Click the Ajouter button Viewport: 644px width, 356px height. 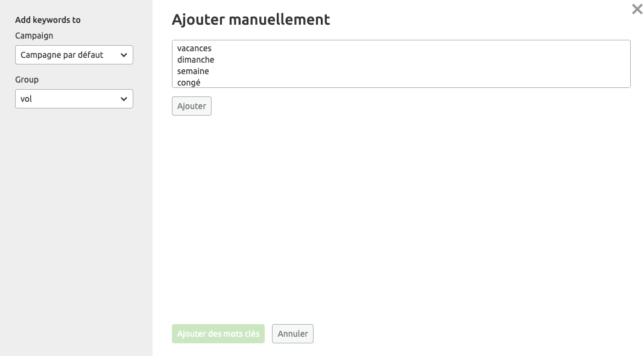pos(191,105)
